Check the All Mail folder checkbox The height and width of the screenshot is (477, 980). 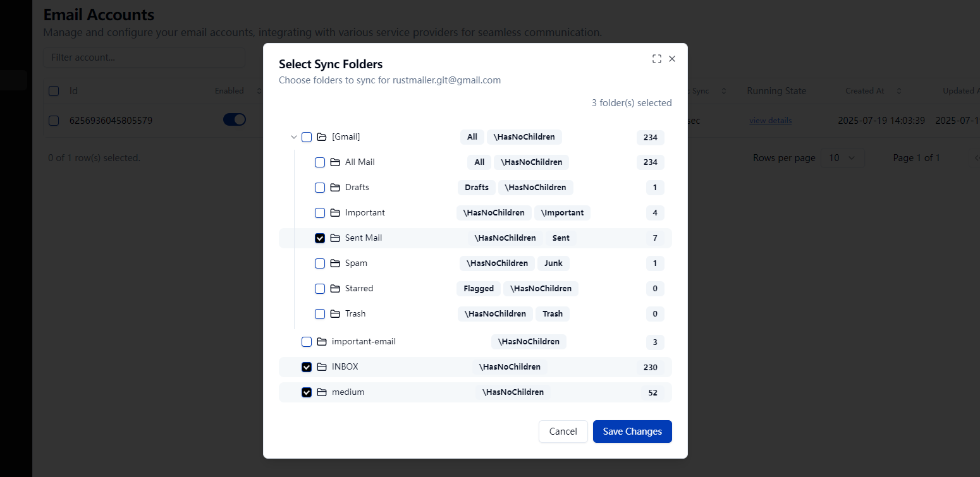pos(320,162)
